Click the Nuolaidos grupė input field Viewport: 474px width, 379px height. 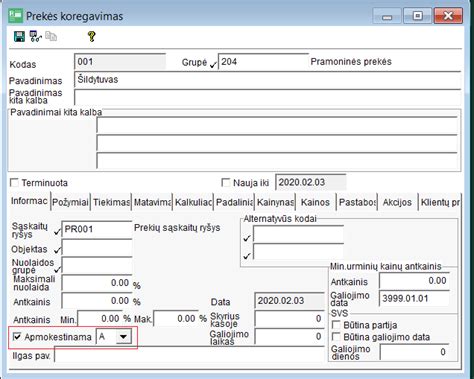(x=97, y=266)
